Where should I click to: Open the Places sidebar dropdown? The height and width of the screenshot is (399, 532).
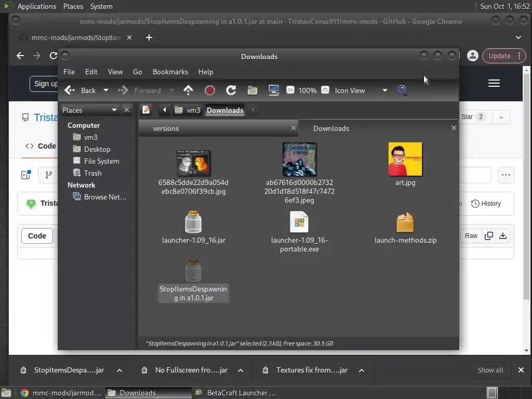coord(89,110)
